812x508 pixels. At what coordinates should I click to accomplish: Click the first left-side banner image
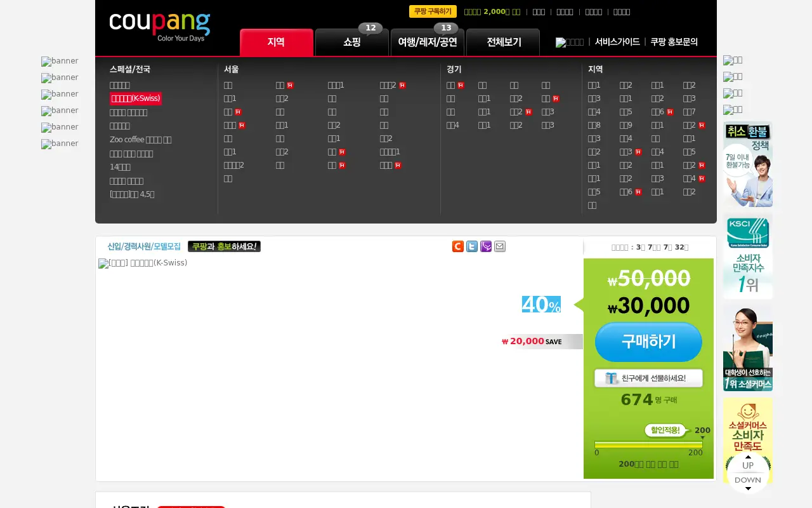point(60,62)
